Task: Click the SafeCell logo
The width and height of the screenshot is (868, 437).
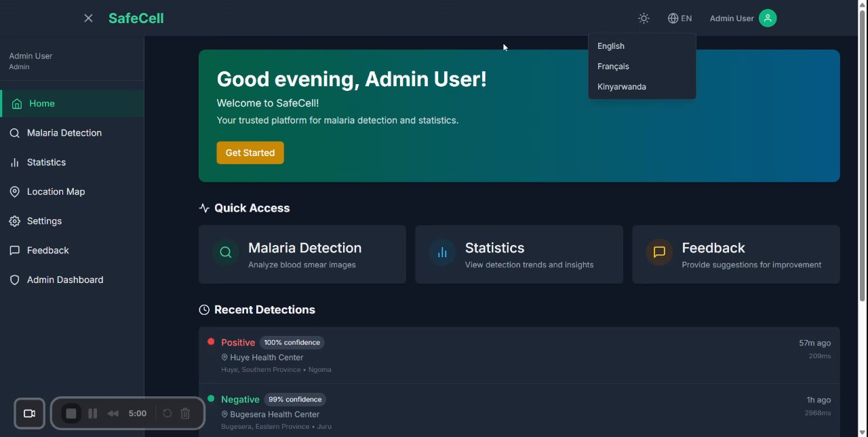Action: point(136,18)
